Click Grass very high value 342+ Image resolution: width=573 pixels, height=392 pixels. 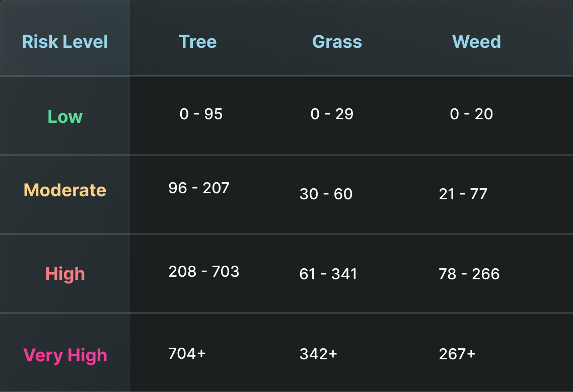pos(318,354)
